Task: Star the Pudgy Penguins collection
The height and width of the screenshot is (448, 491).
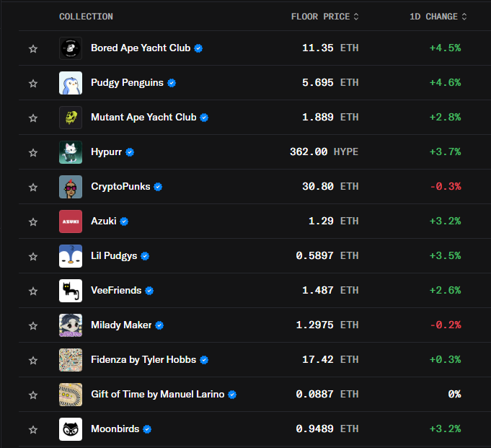Action: [33, 84]
